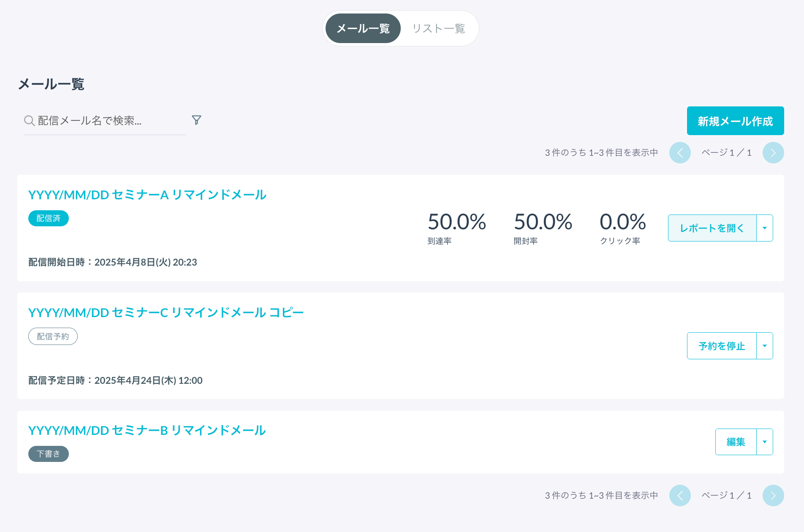Click the search magnifier icon
This screenshot has width=804, height=532.
click(x=29, y=121)
